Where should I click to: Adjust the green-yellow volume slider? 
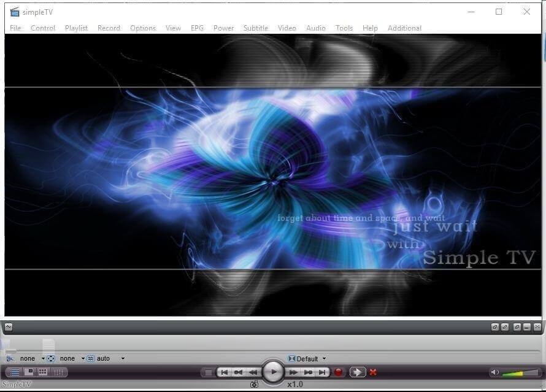tap(521, 373)
